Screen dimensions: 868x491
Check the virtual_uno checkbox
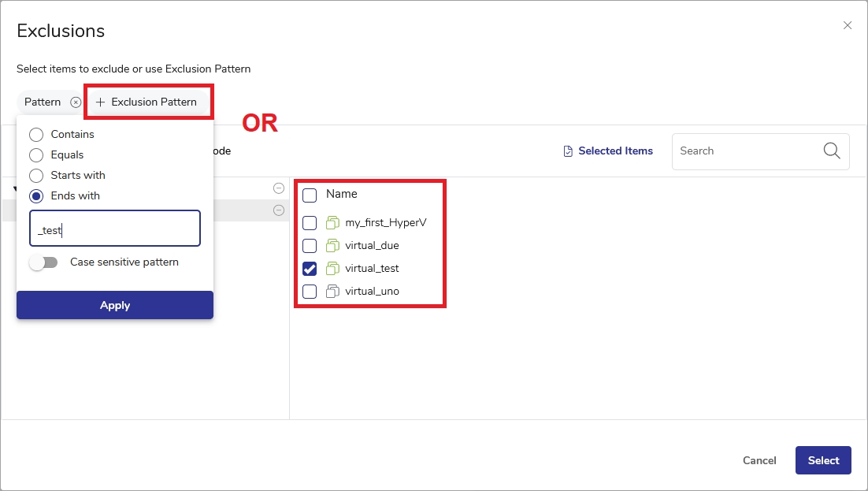(310, 292)
